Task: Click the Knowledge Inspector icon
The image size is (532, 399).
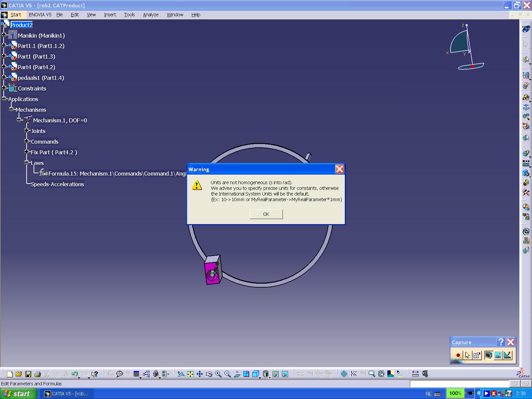Action: [x=146, y=374]
